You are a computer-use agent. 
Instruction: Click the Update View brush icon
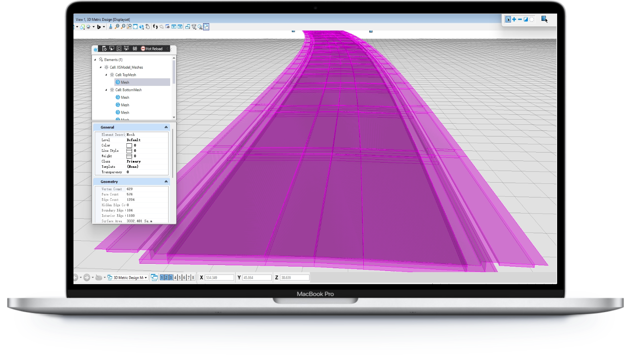pos(110,27)
